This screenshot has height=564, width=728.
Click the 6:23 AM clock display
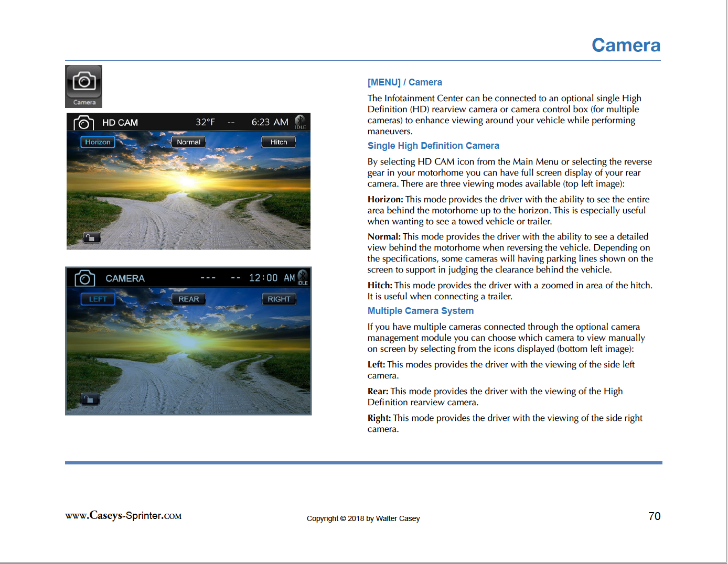click(x=270, y=122)
